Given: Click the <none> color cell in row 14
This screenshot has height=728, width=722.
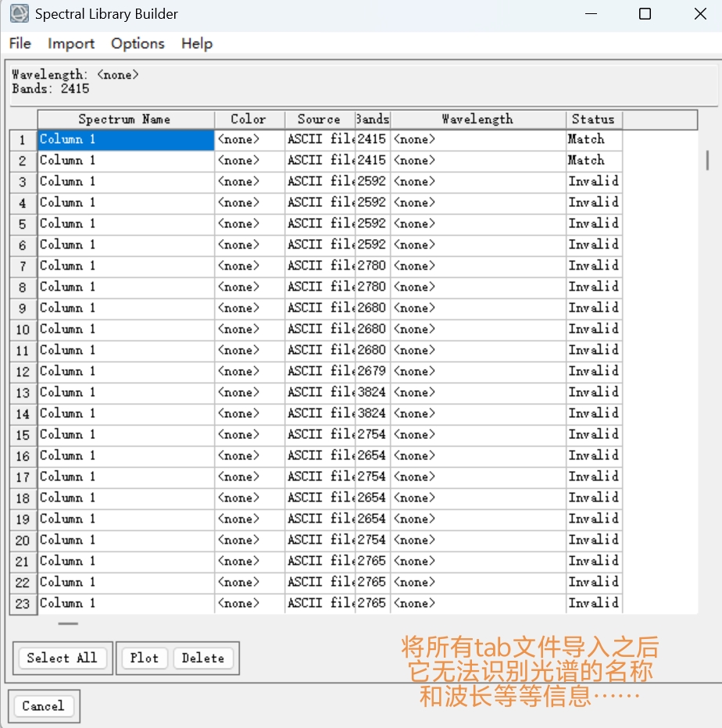Looking at the screenshot, I should [249, 414].
